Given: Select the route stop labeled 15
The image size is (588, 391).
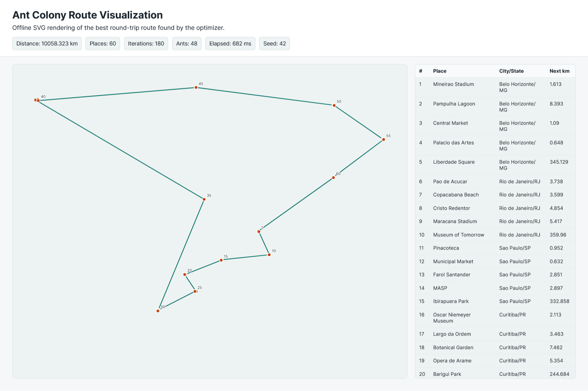Looking at the screenshot, I should (x=221, y=260).
